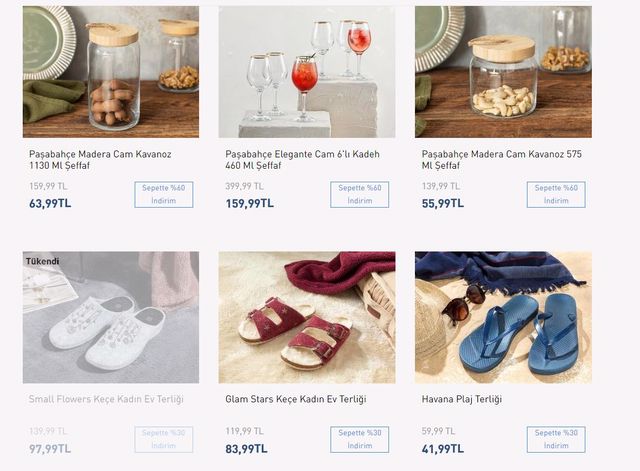The height and width of the screenshot is (471, 640).
Task: Open Paşabahçe Elegante Cam 6'lı Kadeh title link
Action: tap(302, 160)
